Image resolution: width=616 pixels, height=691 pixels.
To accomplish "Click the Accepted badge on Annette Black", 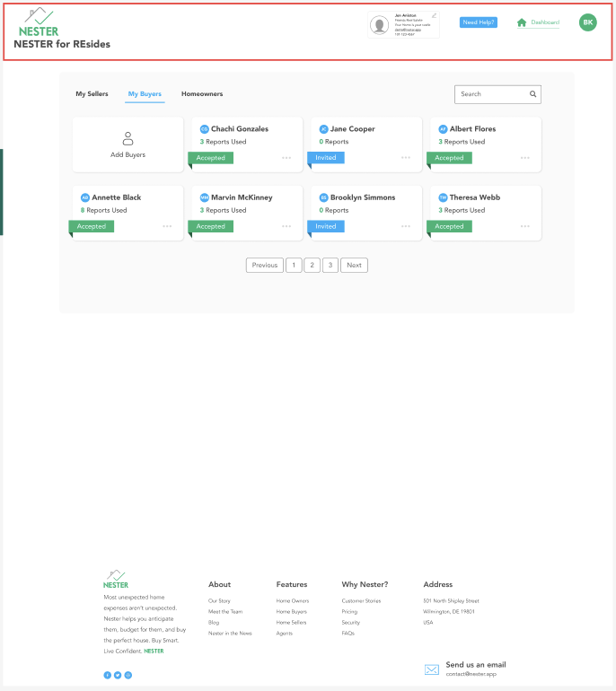I will [92, 226].
